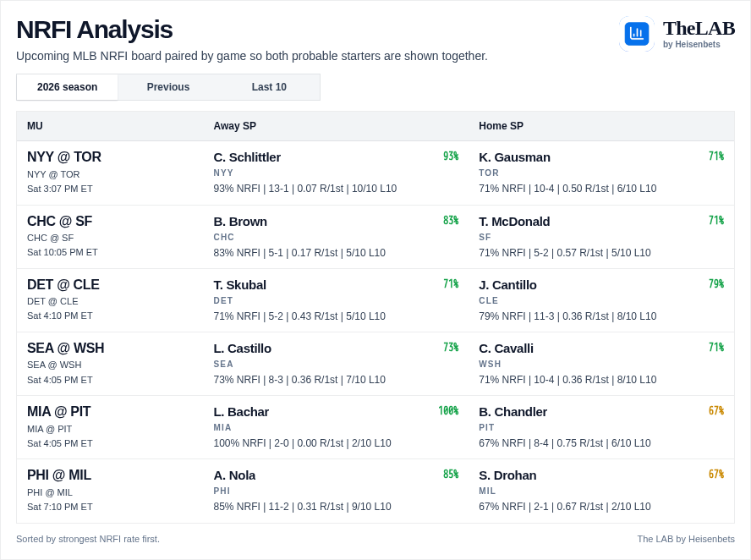Select pitcher S. Drohan
The height and width of the screenshot is (560, 751).
point(507,475)
